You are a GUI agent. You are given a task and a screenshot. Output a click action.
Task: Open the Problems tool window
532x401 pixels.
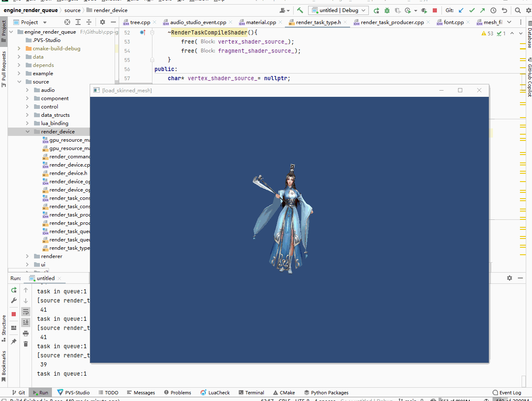[177, 393]
